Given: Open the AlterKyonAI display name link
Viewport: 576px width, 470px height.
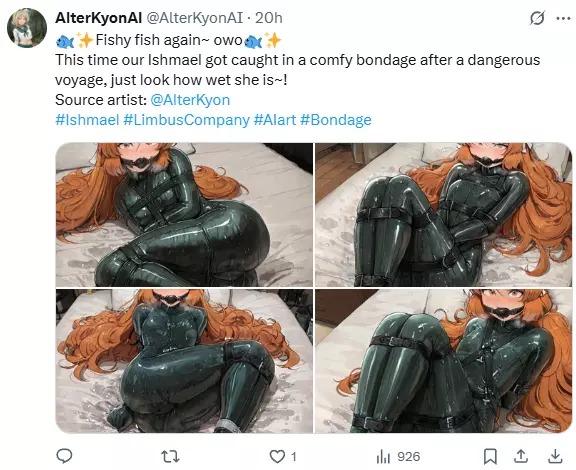Looking at the screenshot, I should [98, 18].
